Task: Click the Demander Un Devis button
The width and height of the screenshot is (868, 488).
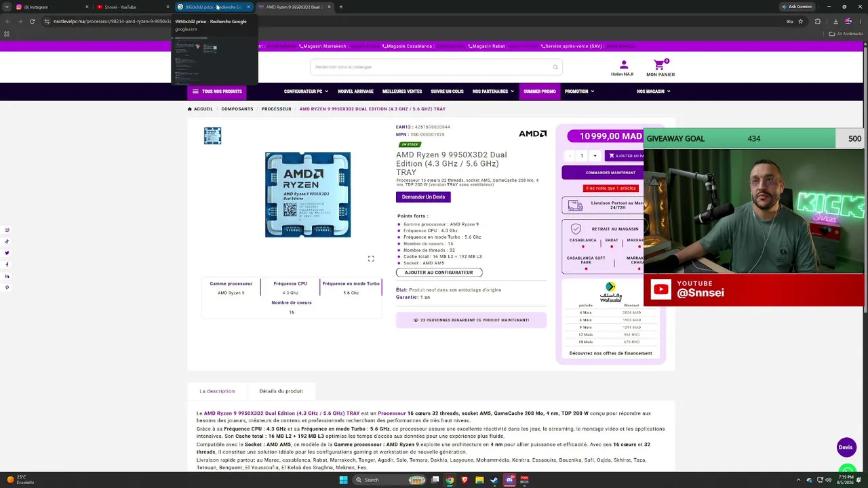Action: coord(423,197)
